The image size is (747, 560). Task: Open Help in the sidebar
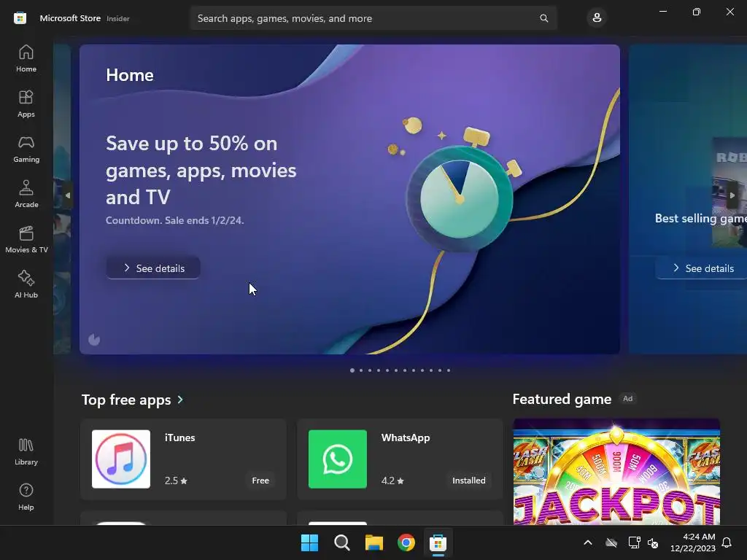[26, 497]
